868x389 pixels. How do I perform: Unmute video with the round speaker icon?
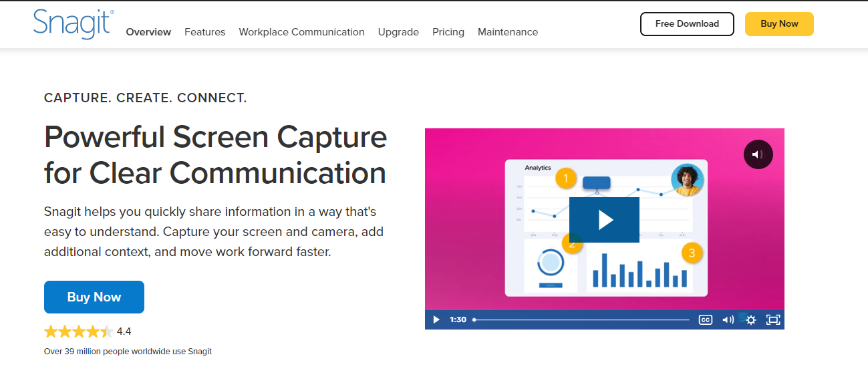click(758, 154)
